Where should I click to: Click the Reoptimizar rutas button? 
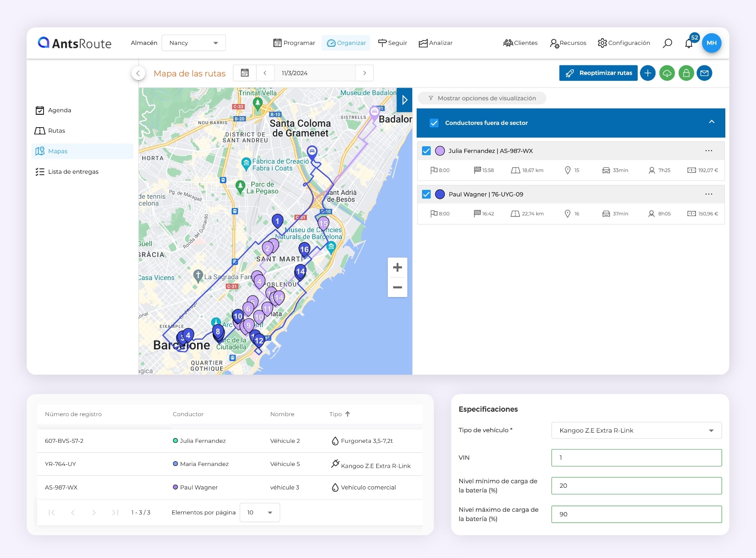tap(598, 73)
